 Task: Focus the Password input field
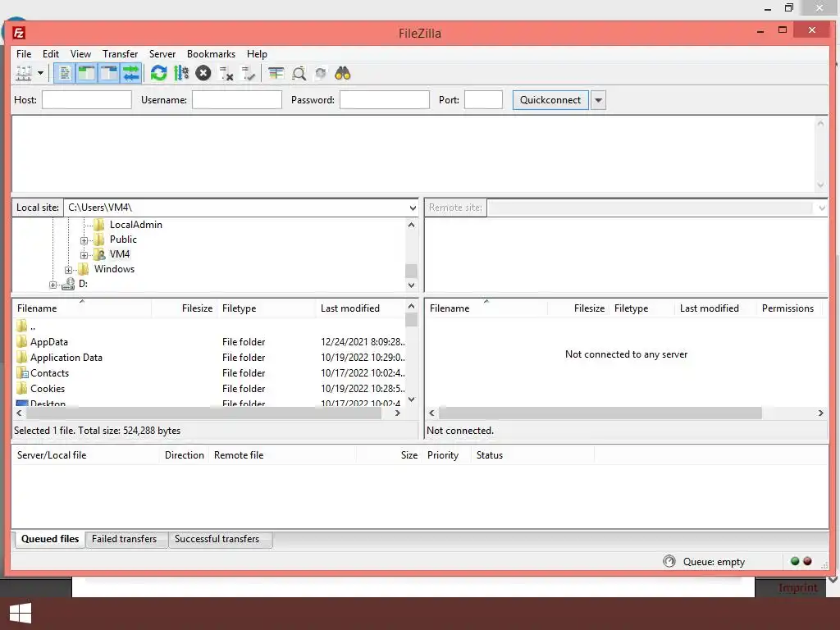385,99
